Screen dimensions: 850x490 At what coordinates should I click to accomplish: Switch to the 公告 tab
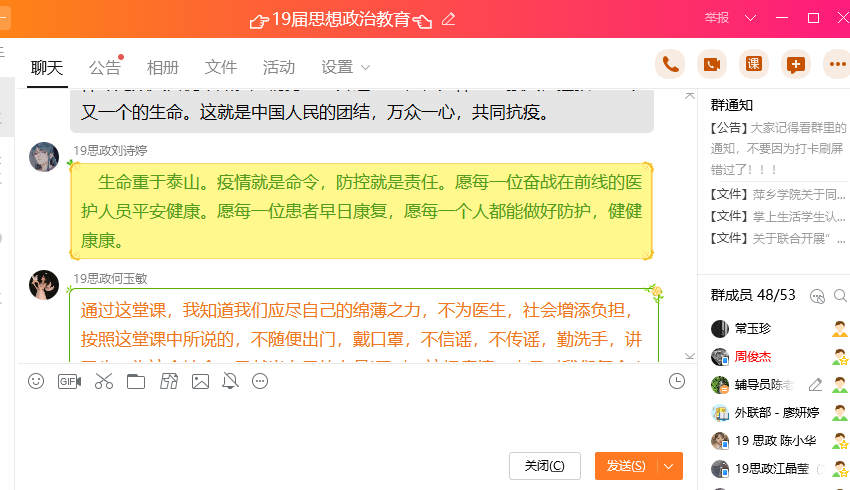[104, 68]
